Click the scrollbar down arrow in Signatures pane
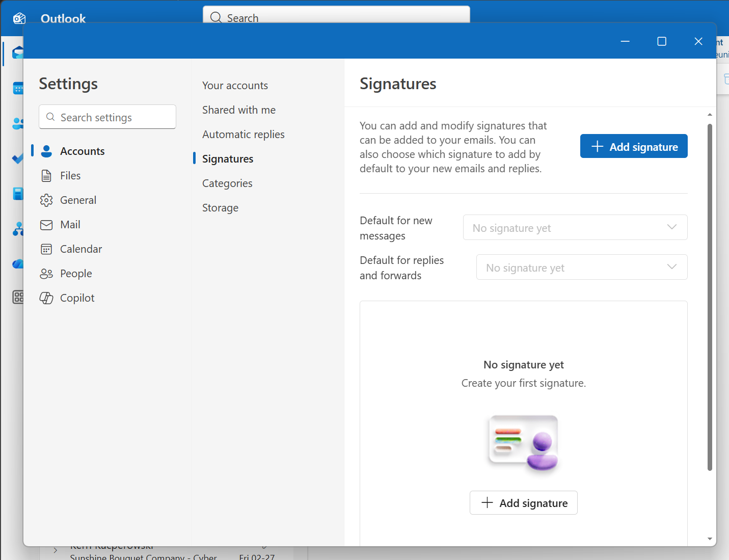The width and height of the screenshot is (729, 560). pos(710,539)
